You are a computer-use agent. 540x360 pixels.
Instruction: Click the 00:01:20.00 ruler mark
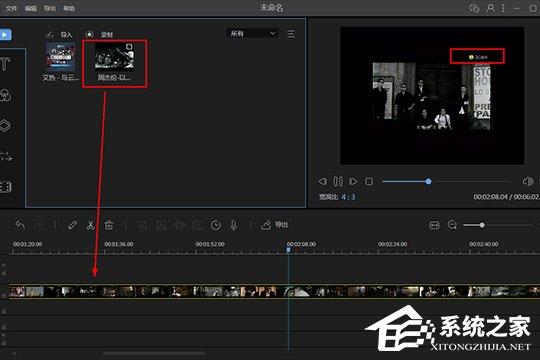[x=28, y=244]
